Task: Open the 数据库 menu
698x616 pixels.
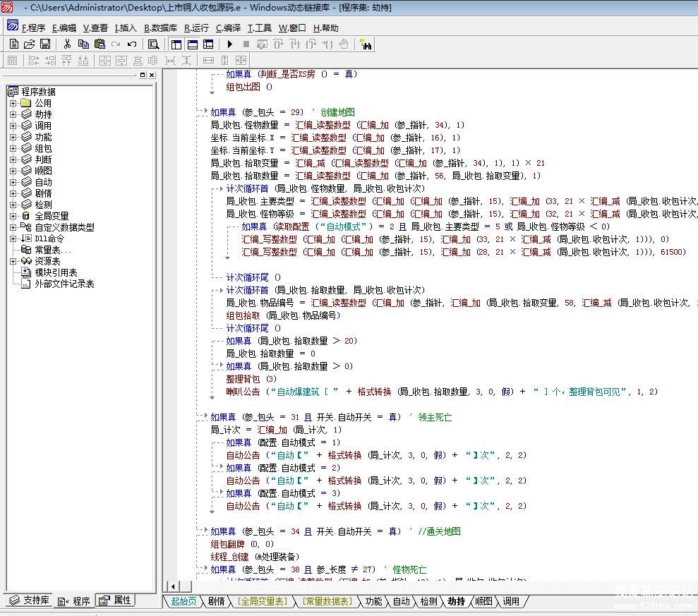Action: (161, 28)
